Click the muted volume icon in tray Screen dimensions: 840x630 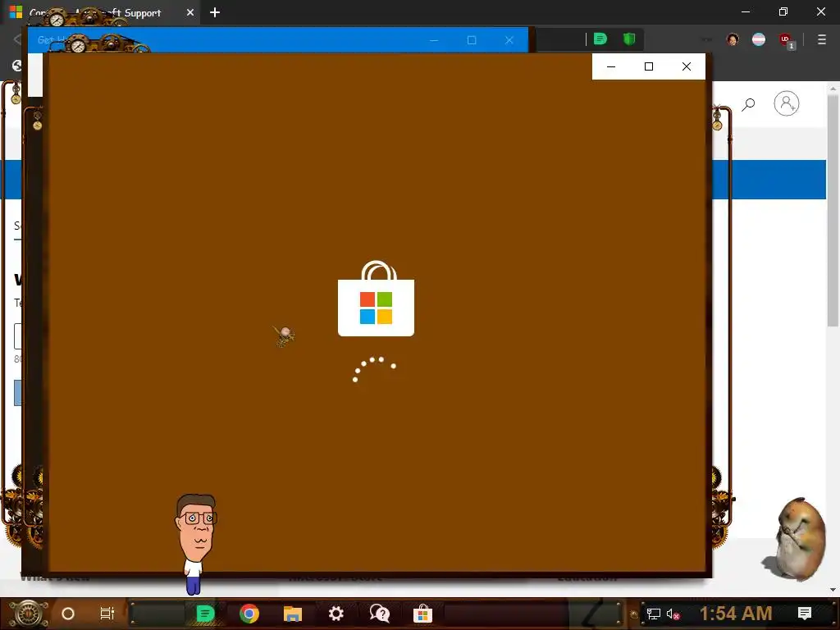point(673,614)
